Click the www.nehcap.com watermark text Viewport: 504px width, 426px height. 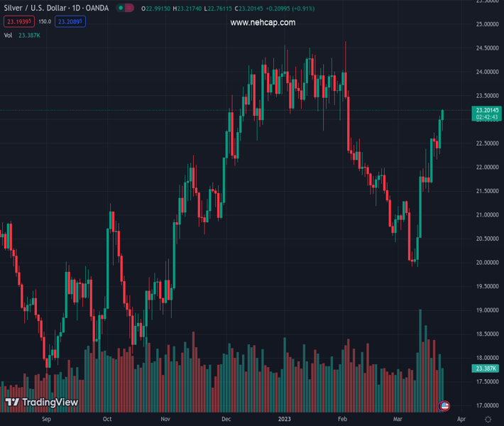263,23
